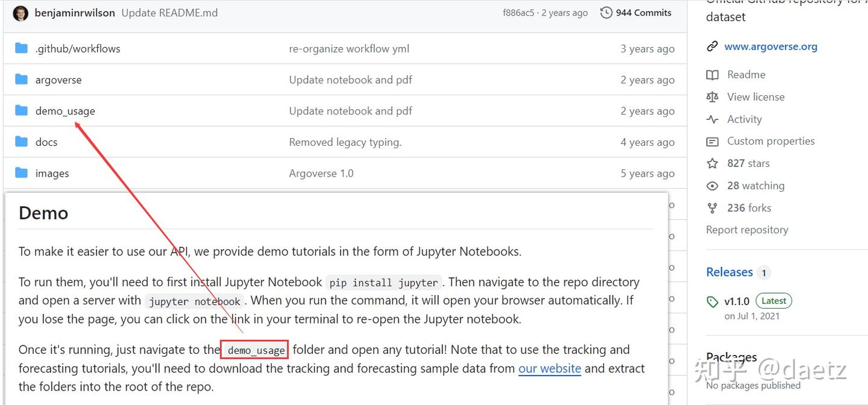View the 944 Commits history
This screenshot has width=868, height=405.
[x=643, y=13]
